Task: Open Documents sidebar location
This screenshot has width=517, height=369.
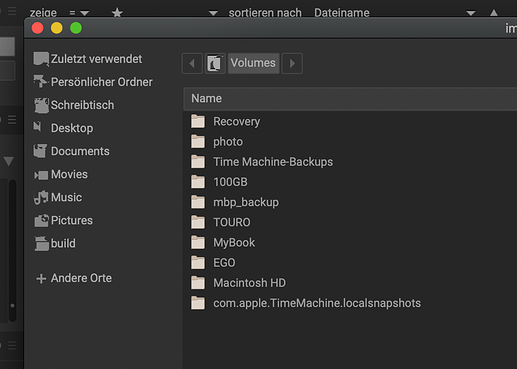Action: pos(72,151)
